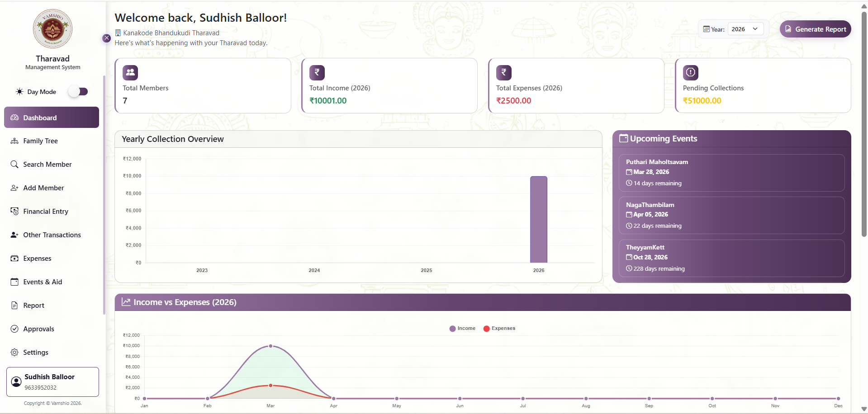Image resolution: width=868 pixels, height=414 pixels.
Task: Click the Approvals checkmark icon
Action: pos(14,329)
